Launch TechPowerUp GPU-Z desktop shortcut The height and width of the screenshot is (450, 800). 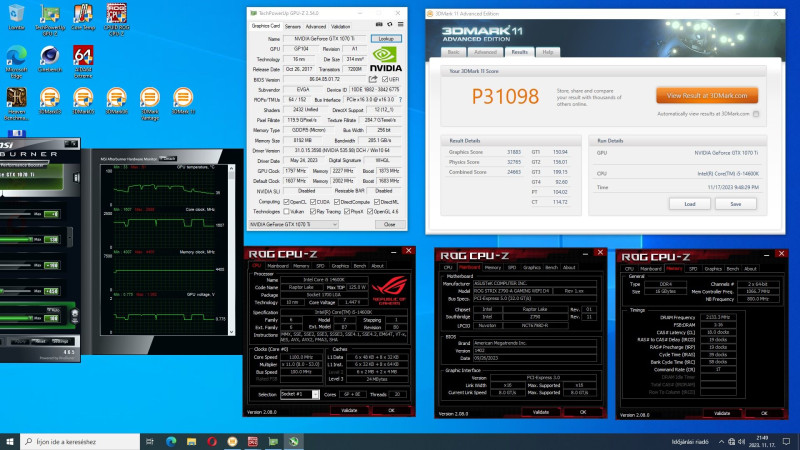coord(49,20)
